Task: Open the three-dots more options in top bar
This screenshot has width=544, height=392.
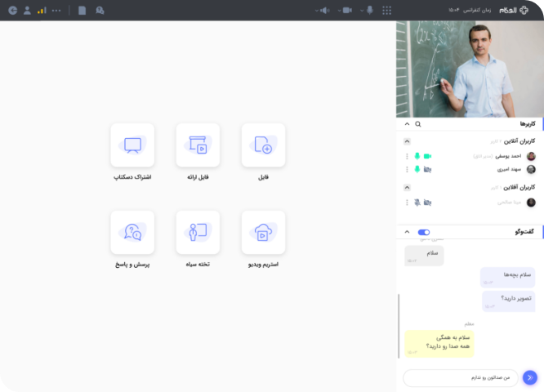Action: pos(56,11)
